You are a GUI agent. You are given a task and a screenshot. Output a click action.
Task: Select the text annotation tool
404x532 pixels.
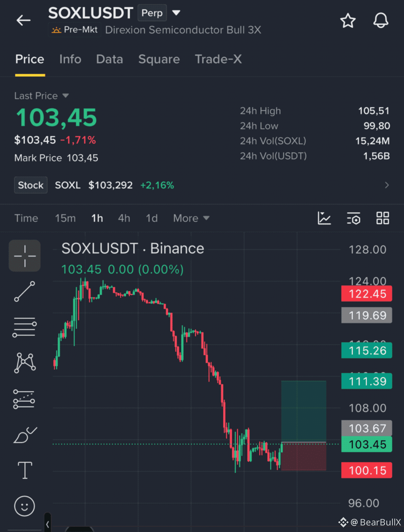pyautogui.click(x=25, y=470)
